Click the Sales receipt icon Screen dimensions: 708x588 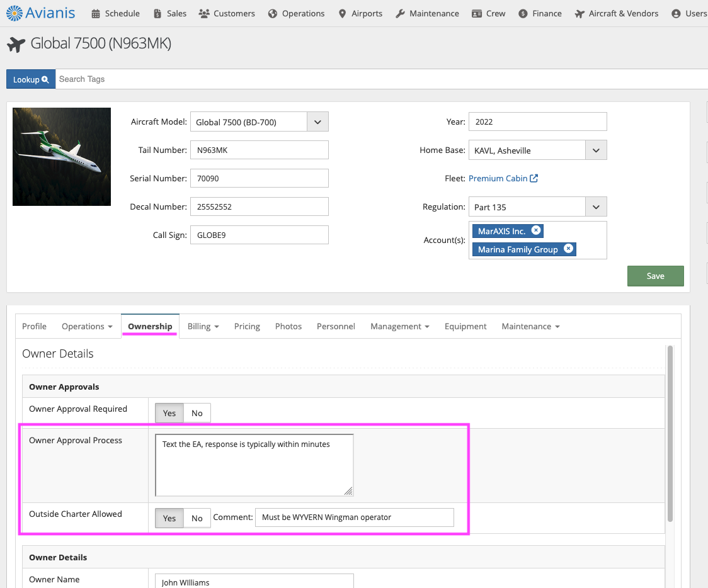(157, 14)
